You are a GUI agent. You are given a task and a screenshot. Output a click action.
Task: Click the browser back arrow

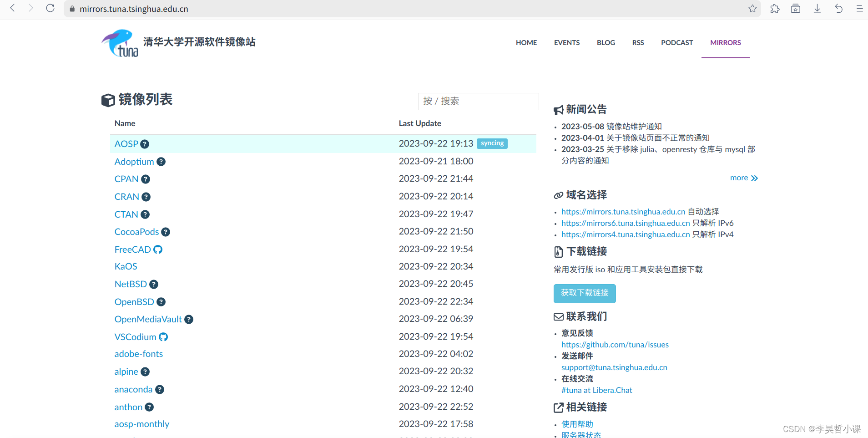point(13,8)
